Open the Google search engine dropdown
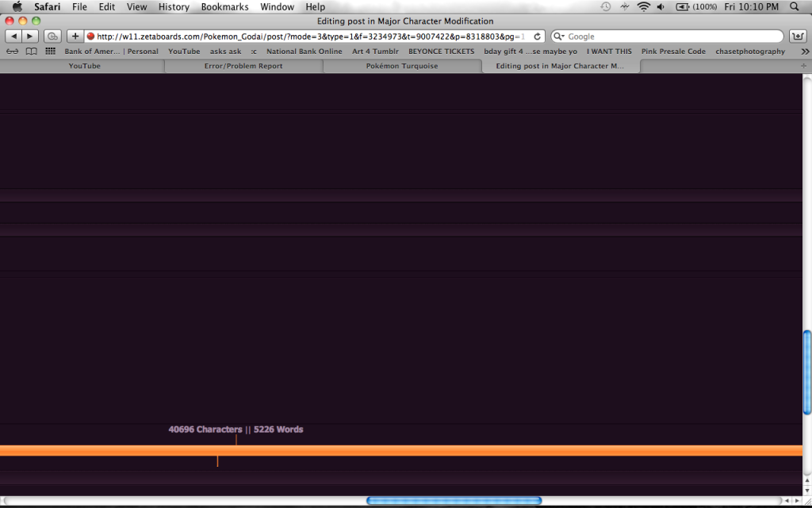This screenshot has height=508, width=812. coord(558,37)
